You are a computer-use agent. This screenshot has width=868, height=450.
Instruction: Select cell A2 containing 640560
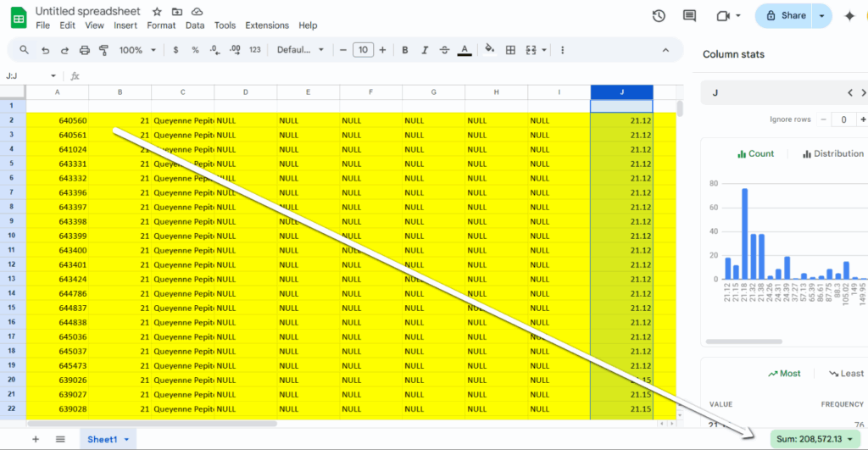tap(58, 120)
